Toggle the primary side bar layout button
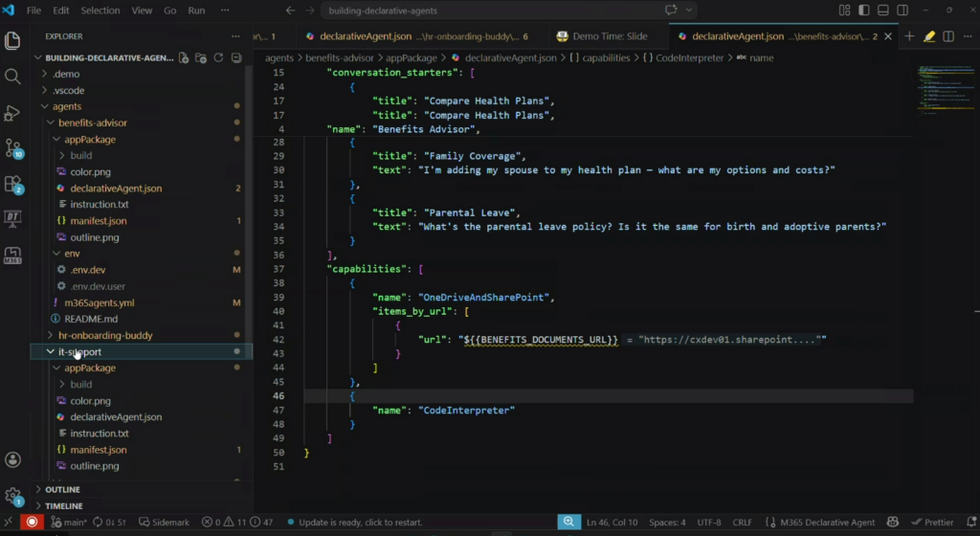 864,11
